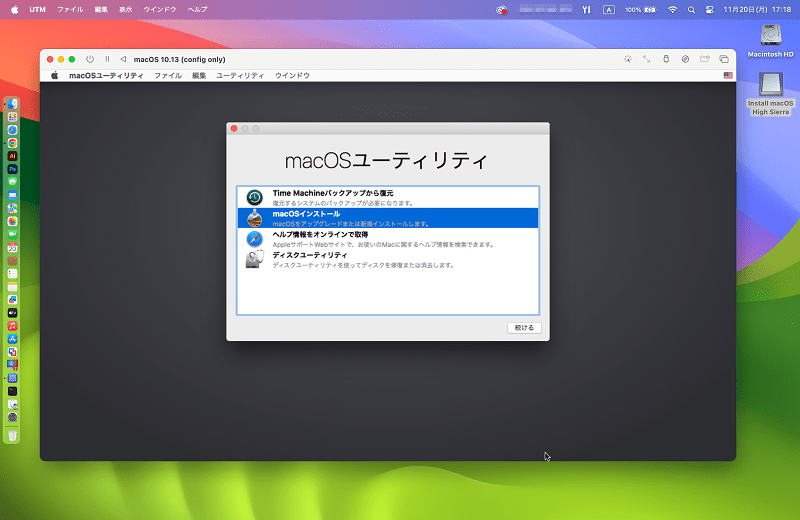
Task: Click the fork and knife menu bar icon
Action: click(586, 9)
